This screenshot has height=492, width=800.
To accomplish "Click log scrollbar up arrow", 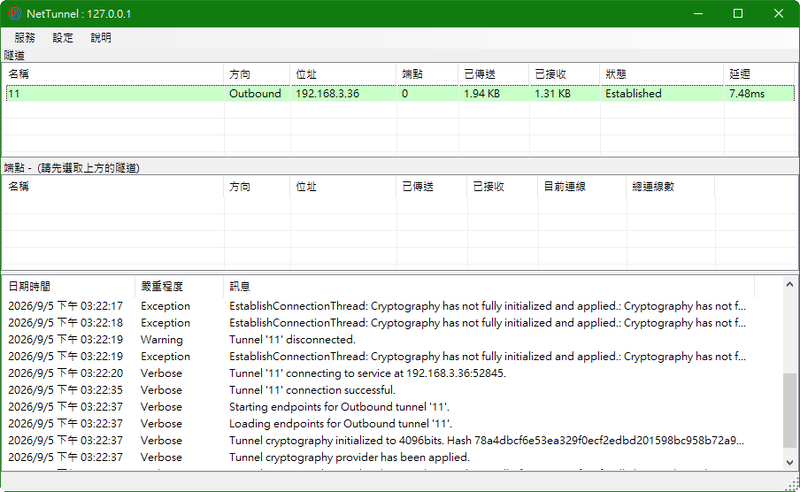I will pos(789,284).
